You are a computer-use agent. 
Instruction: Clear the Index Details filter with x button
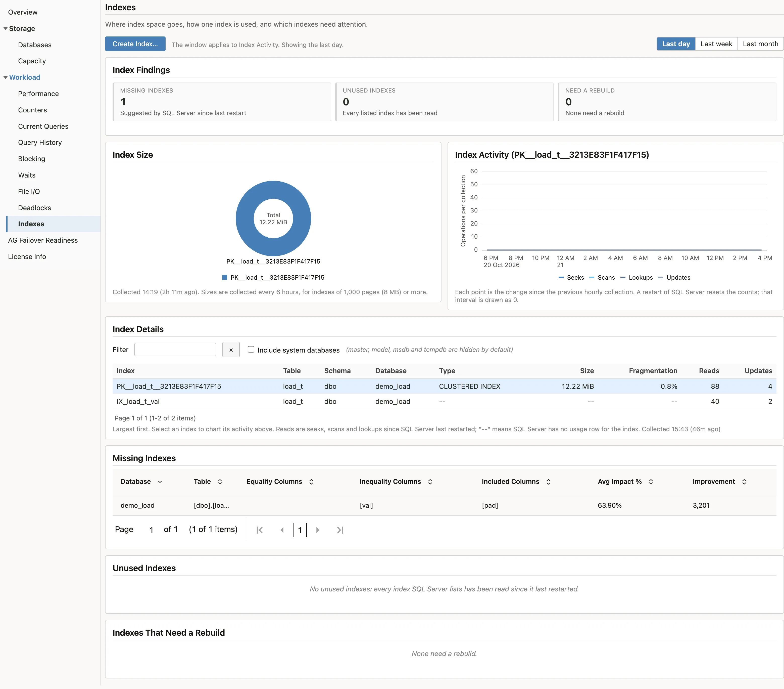click(x=231, y=350)
